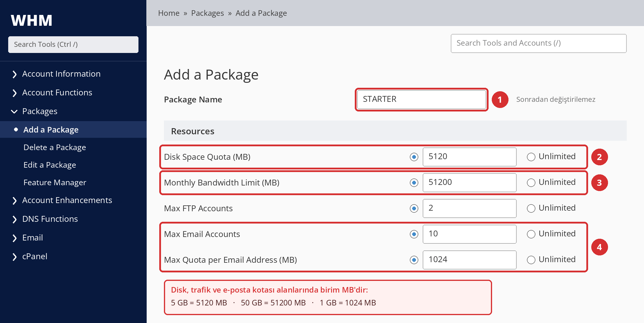Click Max Email Accounts value field 10
Screen dimensions: 644x323
click(x=470, y=234)
